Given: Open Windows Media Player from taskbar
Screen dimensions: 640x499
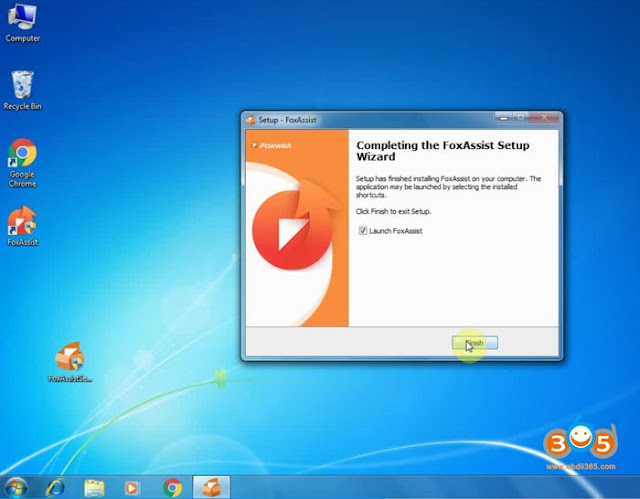Looking at the screenshot, I should tap(132, 488).
